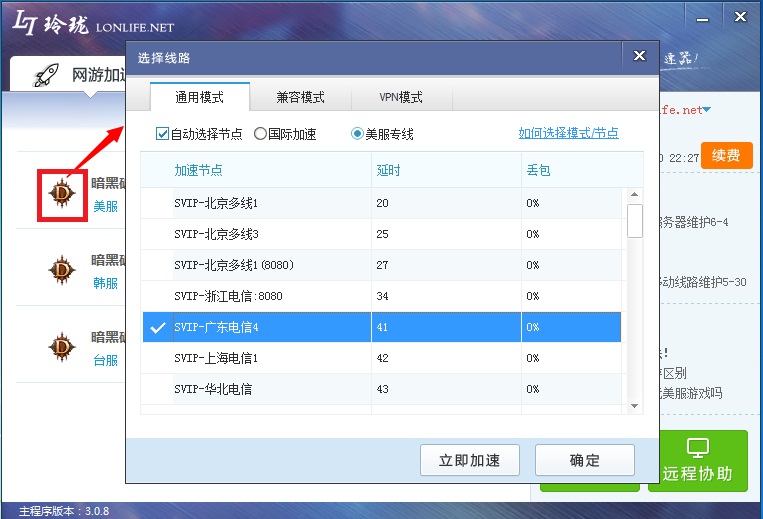Open account dropdown arrow next to fe.net
This screenshot has height=519, width=763.
pyautogui.click(x=707, y=110)
